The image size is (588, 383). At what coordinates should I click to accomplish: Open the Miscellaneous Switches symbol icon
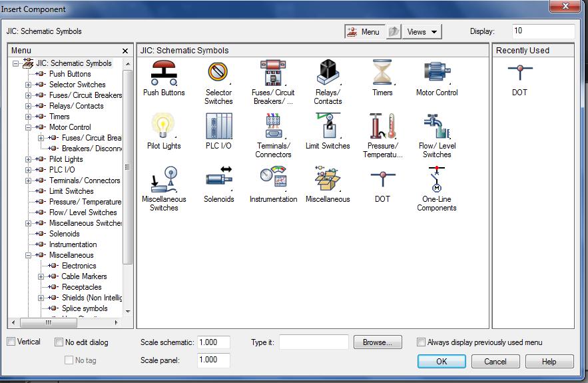coord(164,179)
